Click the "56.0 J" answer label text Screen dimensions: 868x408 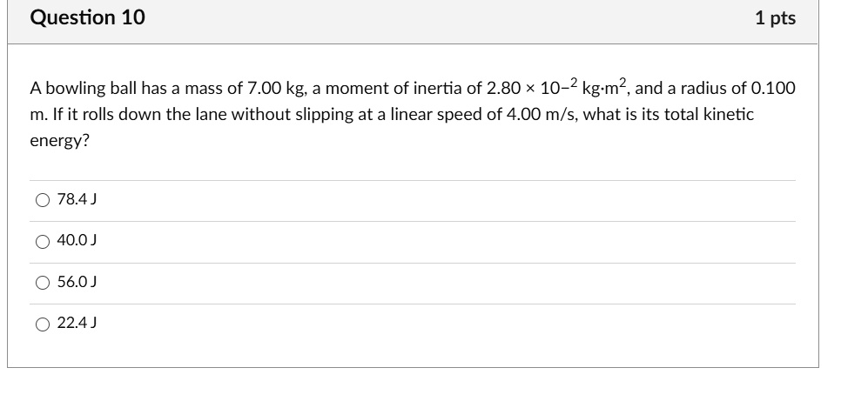77,282
